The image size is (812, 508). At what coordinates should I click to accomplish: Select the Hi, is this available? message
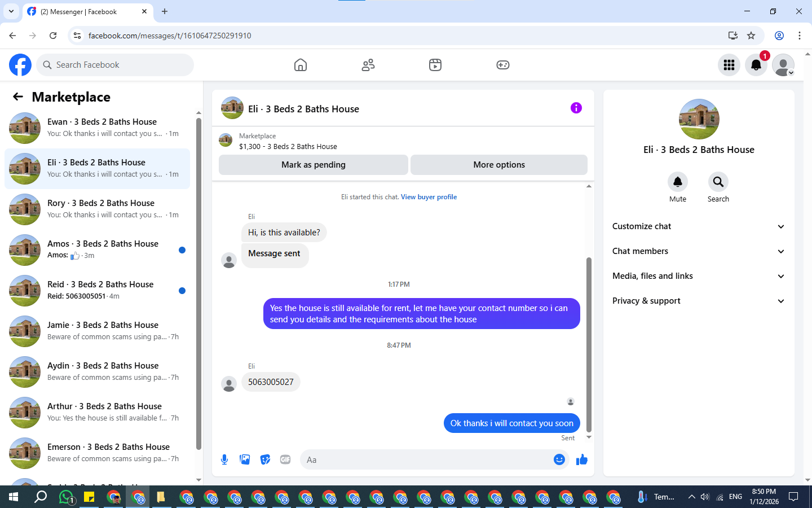point(284,233)
